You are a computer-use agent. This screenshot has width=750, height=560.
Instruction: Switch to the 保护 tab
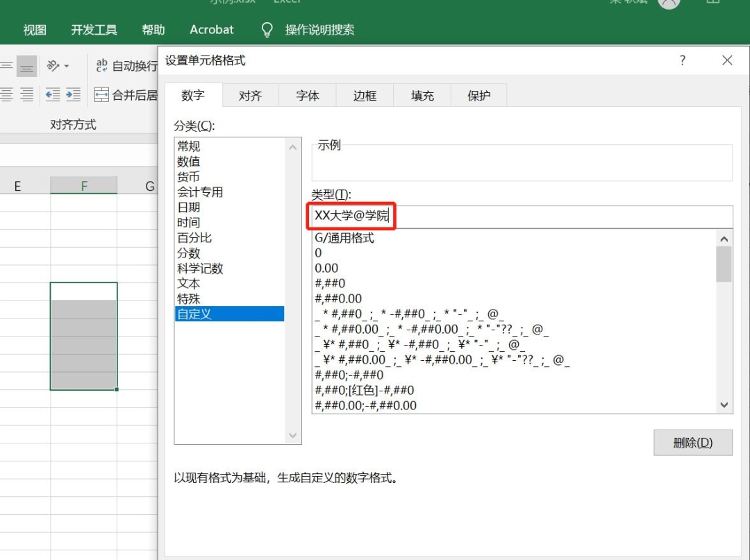[478, 96]
